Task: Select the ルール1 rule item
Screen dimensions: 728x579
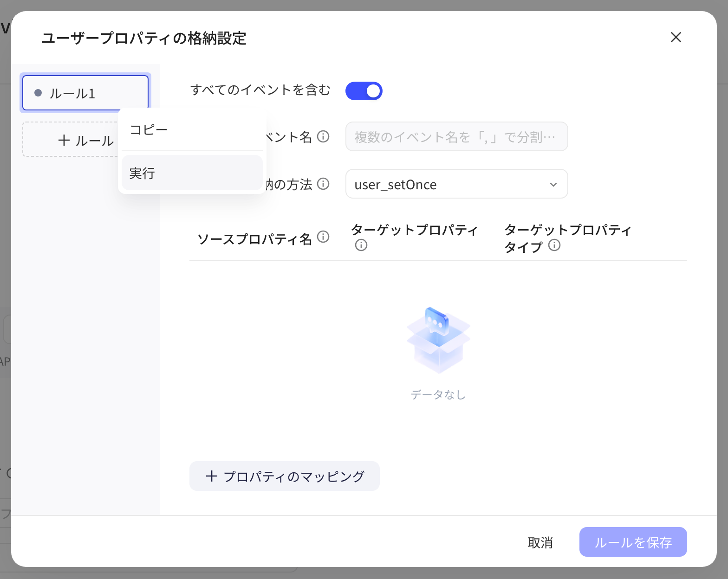Action: [x=85, y=93]
